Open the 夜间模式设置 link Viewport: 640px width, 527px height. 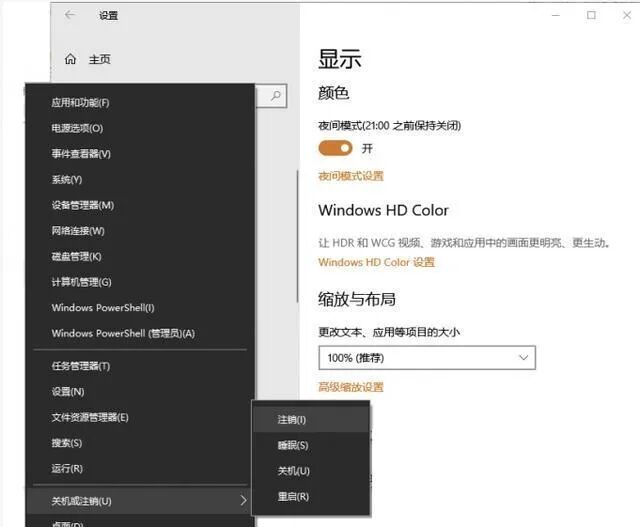click(x=351, y=176)
